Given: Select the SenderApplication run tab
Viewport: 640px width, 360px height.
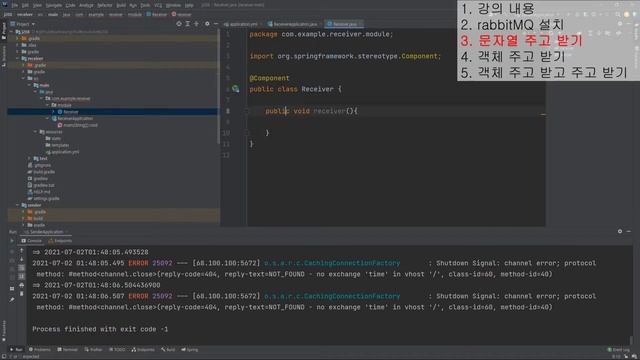Looking at the screenshot, I should 46,232.
